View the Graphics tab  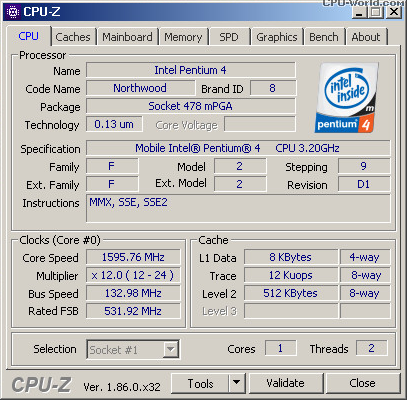276,37
